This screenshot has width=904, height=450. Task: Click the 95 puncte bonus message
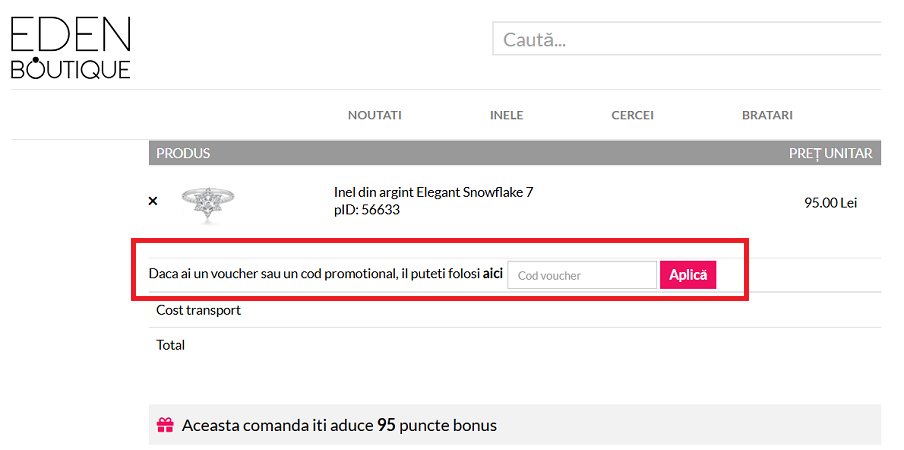coord(339,426)
